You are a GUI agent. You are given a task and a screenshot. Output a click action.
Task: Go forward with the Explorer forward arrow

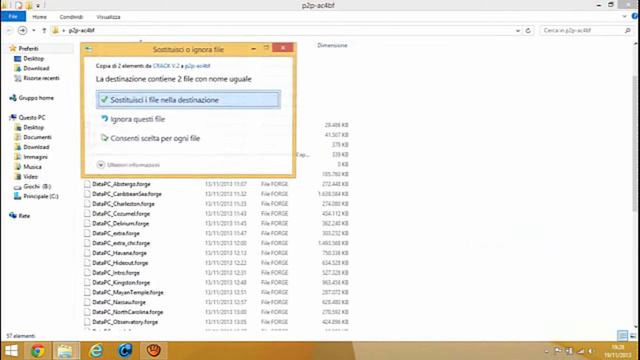22,30
